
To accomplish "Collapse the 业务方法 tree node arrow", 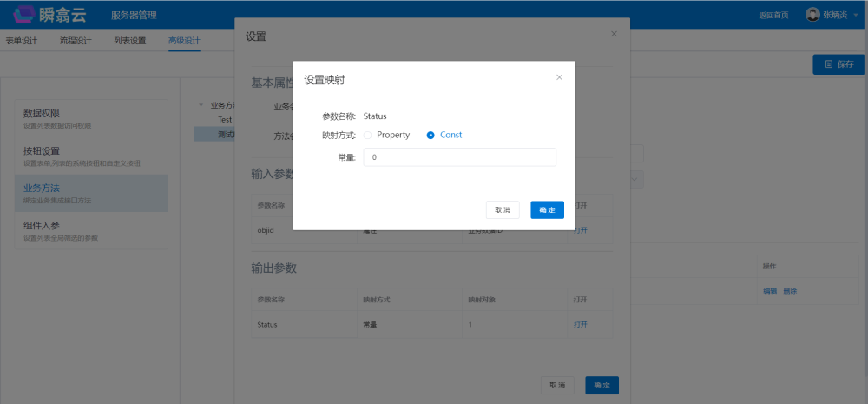I will tap(201, 105).
